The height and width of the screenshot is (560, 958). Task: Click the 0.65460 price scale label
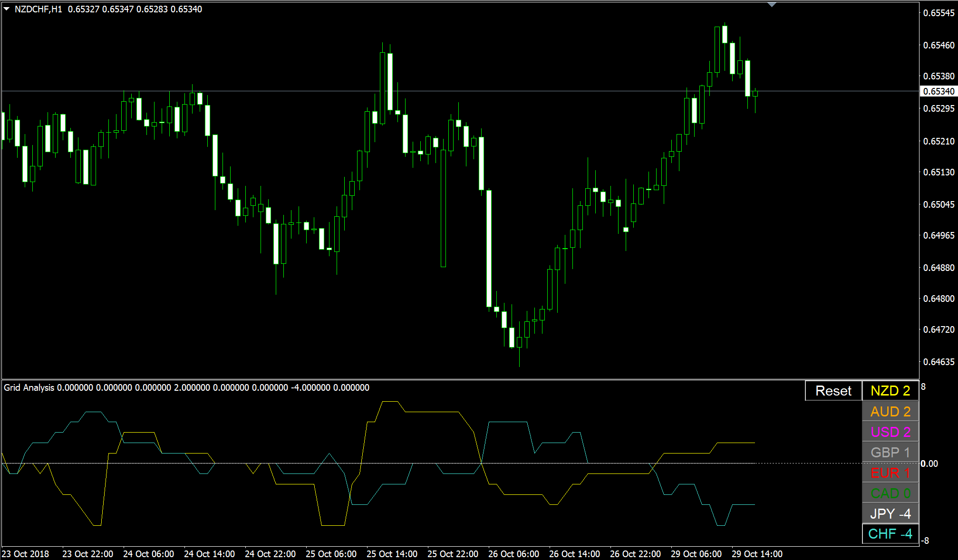click(x=939, y=45)
